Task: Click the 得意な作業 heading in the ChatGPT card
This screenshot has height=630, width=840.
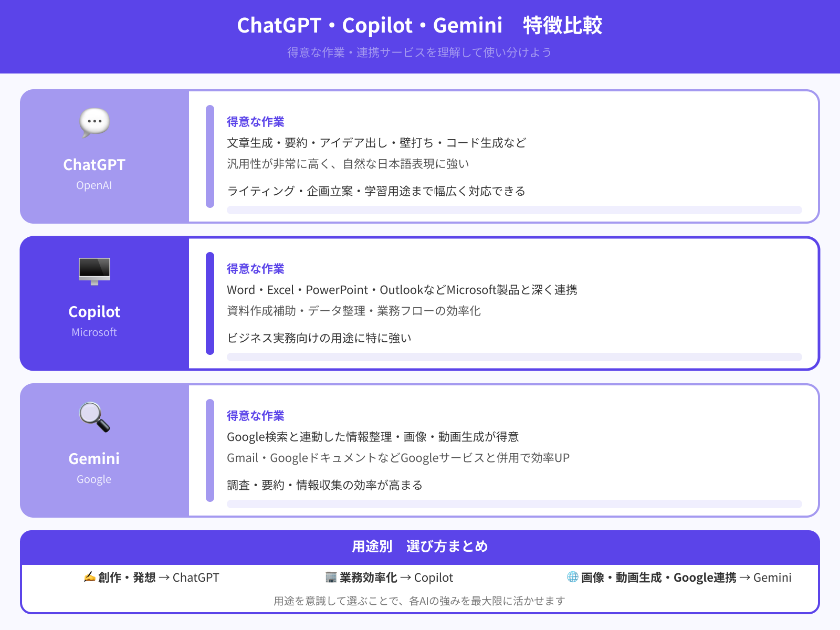Action: pos(256,122)
